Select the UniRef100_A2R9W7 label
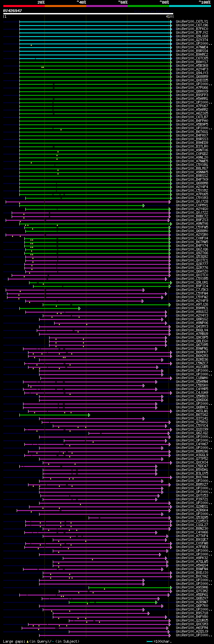The height and width of the screenshot is (644, 214). point(192,602)
